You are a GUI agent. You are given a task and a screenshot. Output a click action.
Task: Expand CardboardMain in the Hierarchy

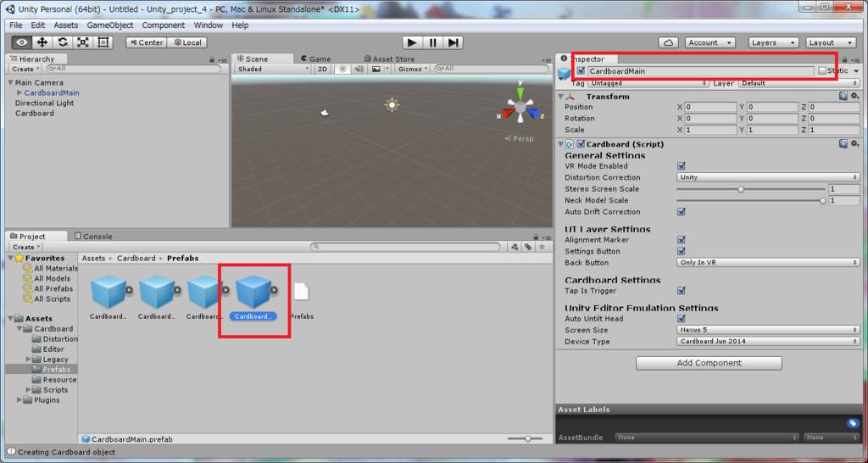coord(20,93)
